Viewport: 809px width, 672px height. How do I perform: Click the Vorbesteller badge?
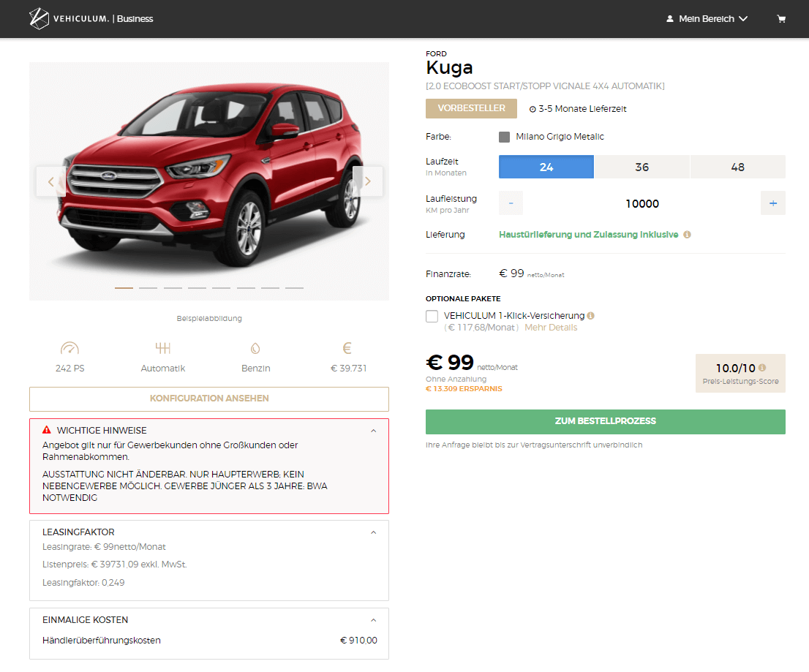pyautogui.click(x=471, y=108)
